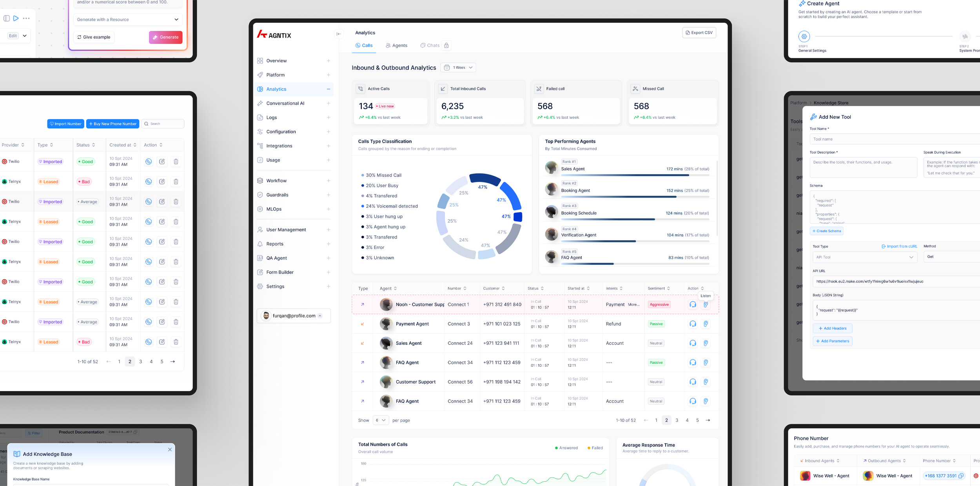Open Conversational AI in sidebar

pos(285,104)
